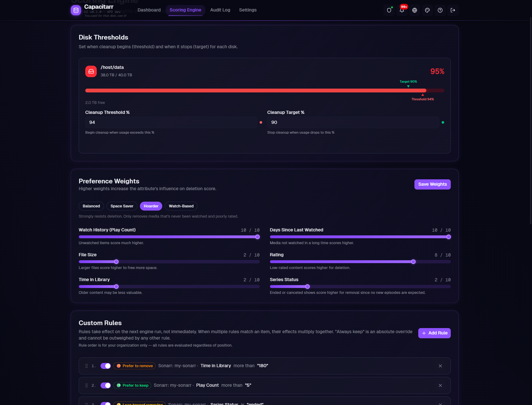
Task: Click the File Size weight slider
Action: tap(116, 262)
